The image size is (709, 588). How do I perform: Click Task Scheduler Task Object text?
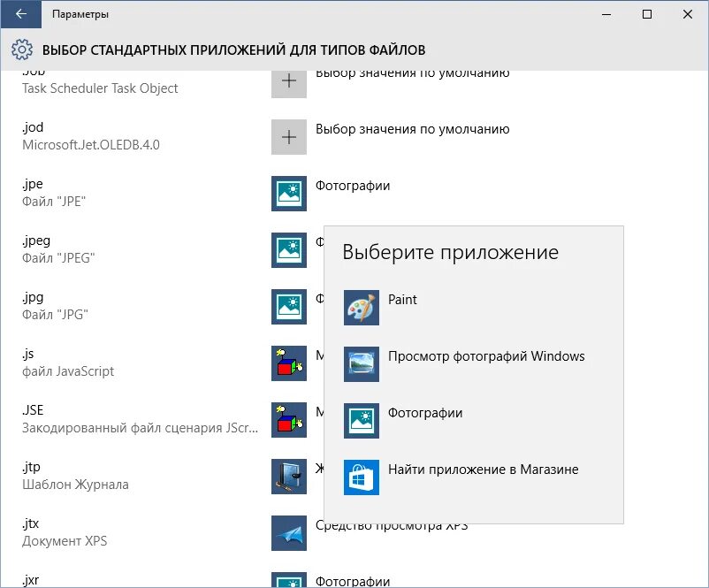(100, 88)
